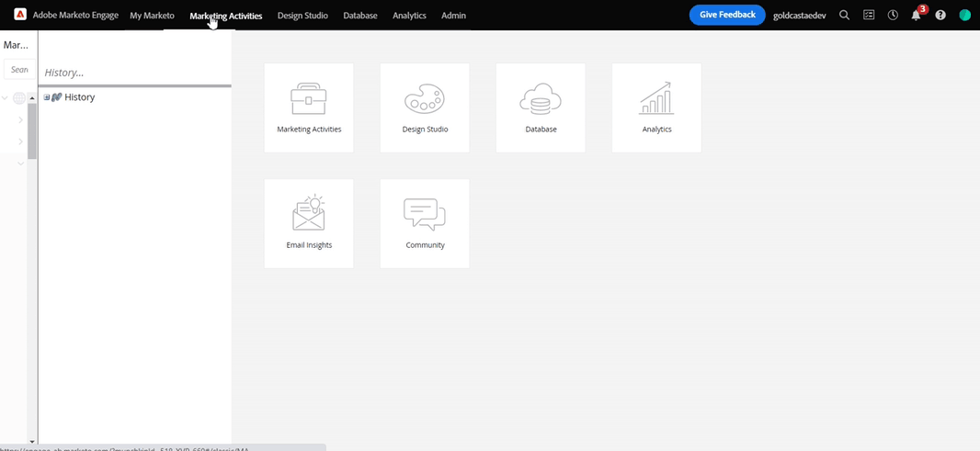Click the History search input field
This screenshot has width=980, height=451.
[134, 73]
